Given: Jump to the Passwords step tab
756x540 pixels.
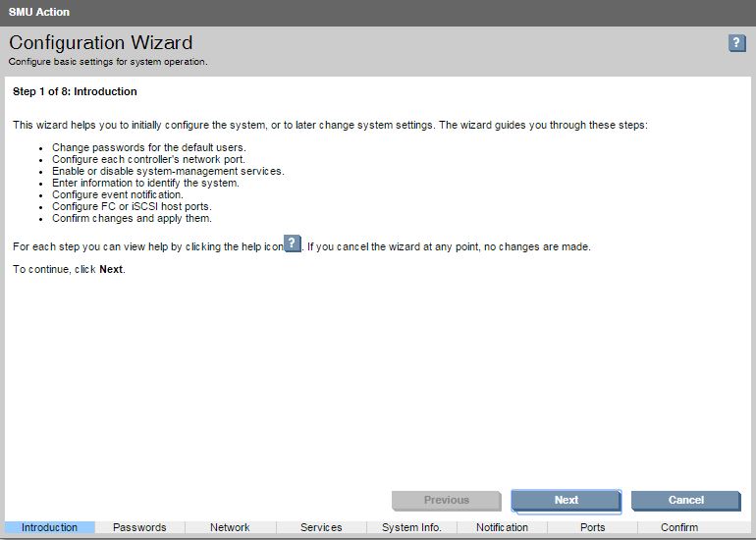Looking at the screenshot, I should (139, 527).
